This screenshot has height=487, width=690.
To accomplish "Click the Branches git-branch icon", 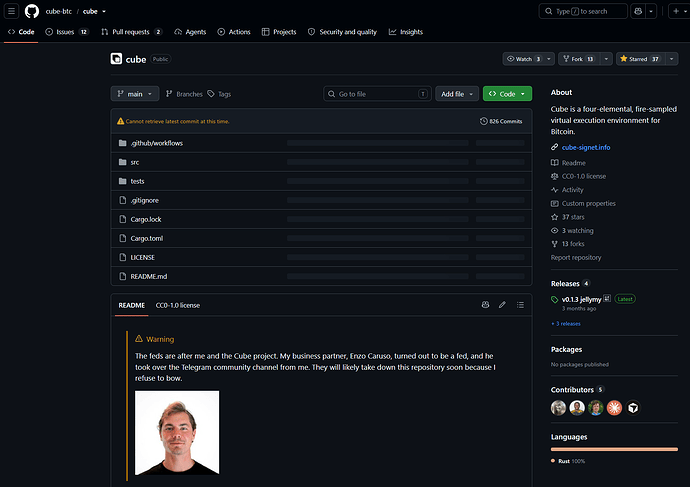I will 169,94.
